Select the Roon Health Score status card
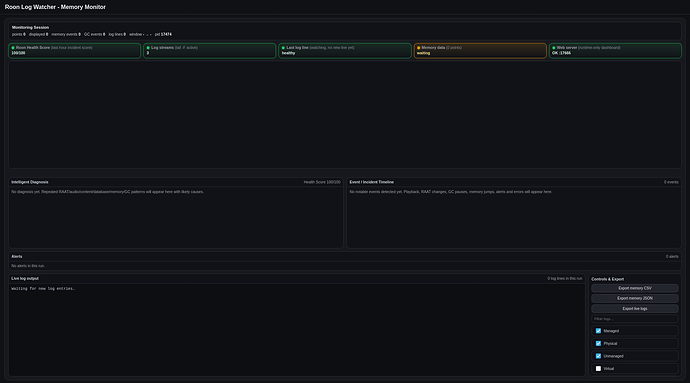Image resolution: width=690 pixels, height=383 pixels. pos(75,51)
